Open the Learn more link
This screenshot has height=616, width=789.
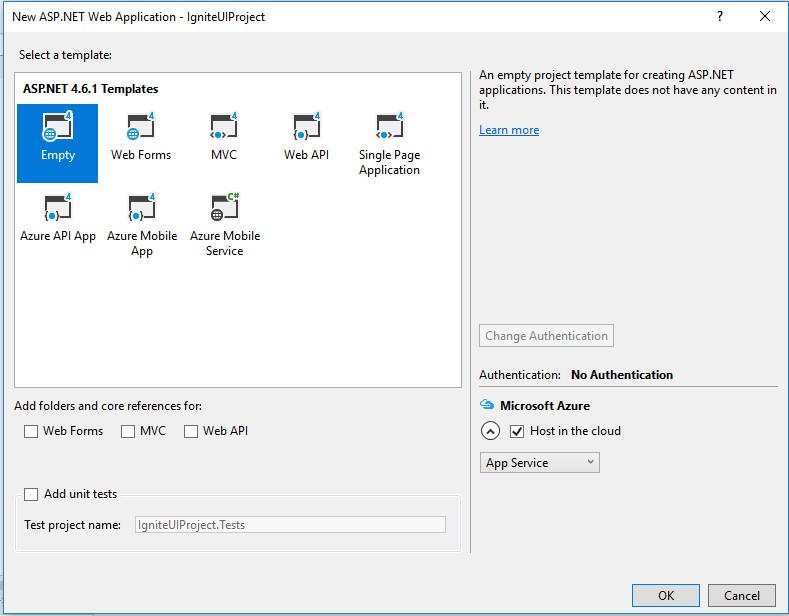(509, 130)
